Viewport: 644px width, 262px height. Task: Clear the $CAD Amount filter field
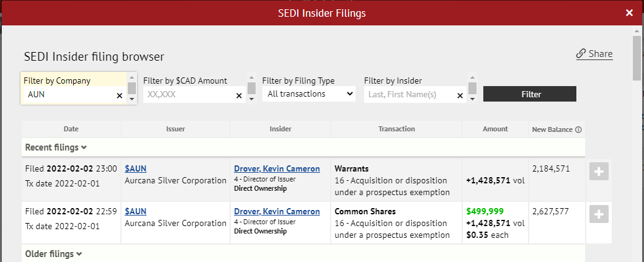[239, 96]
